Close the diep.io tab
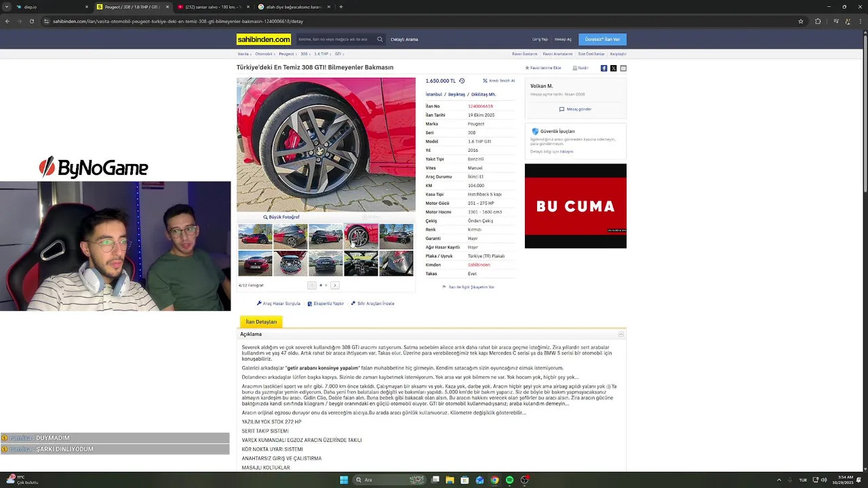This screenshot has width=868, height=488. (x=87, y=7)
